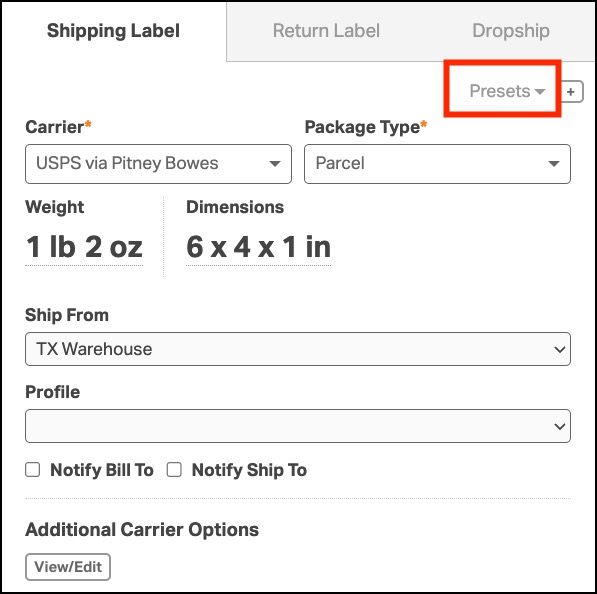Click the Notify Ship To label
The height and width of the screenshot is (594, 597).
click(x=249, y=470)
